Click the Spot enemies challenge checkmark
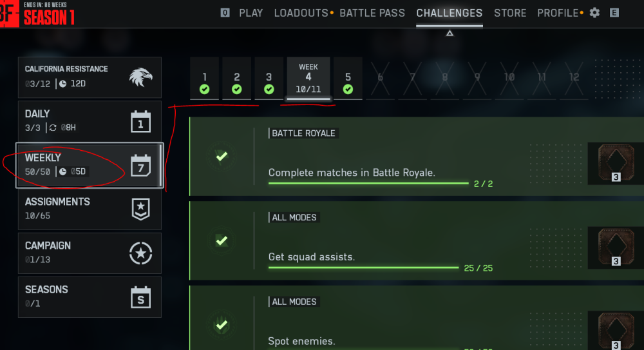 (x=222, y=325)
